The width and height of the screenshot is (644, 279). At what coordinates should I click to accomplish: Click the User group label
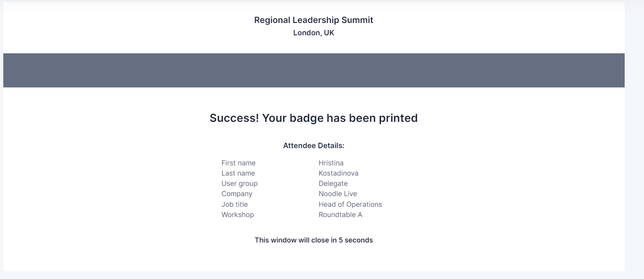pyautogui.click(x=239, y=183)
